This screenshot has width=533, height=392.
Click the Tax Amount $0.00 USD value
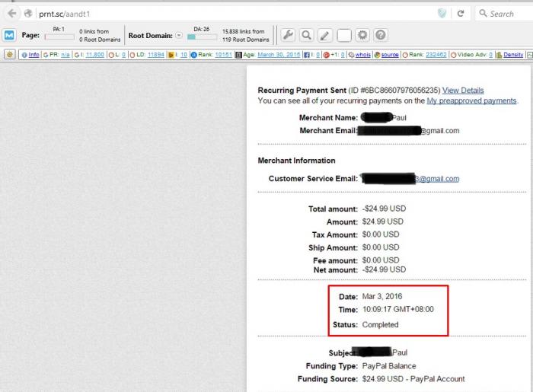(x=381, y=234)
